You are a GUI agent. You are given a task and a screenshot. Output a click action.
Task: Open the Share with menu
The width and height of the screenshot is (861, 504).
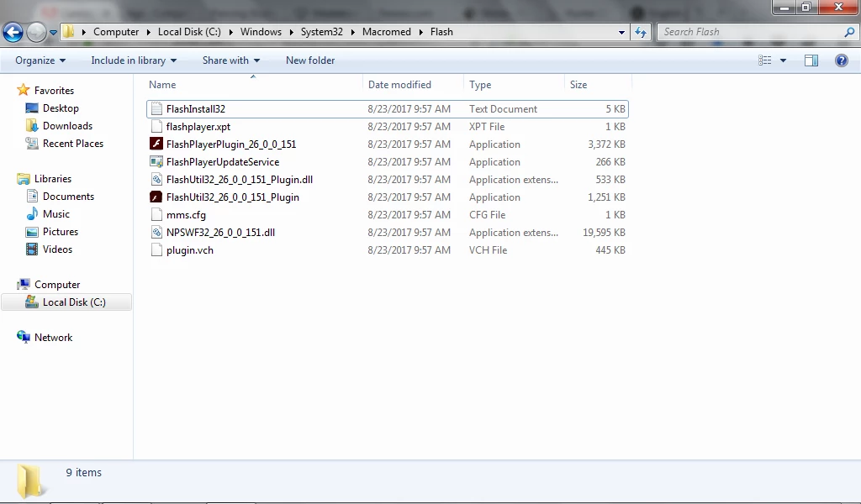pos(231,60)
